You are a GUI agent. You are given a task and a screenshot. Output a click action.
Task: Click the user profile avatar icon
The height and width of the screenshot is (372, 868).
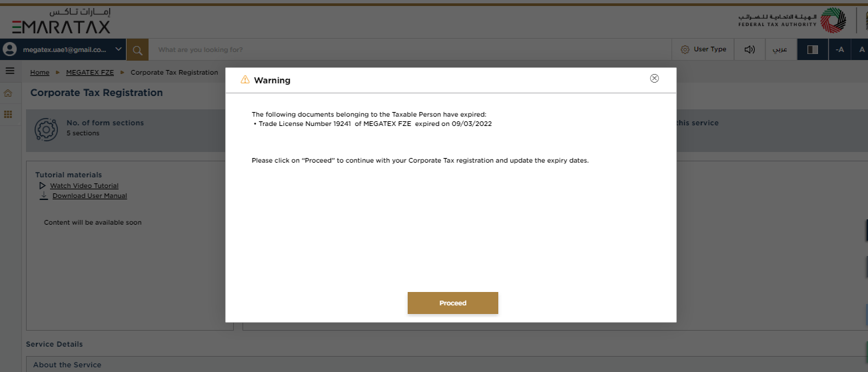click(9, 49)
